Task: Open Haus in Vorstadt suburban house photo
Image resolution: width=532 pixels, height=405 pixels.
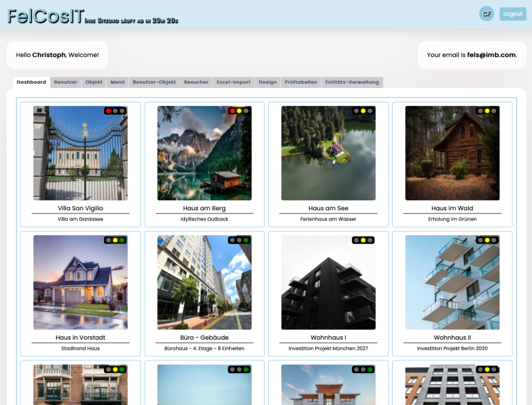Action: 80,282
